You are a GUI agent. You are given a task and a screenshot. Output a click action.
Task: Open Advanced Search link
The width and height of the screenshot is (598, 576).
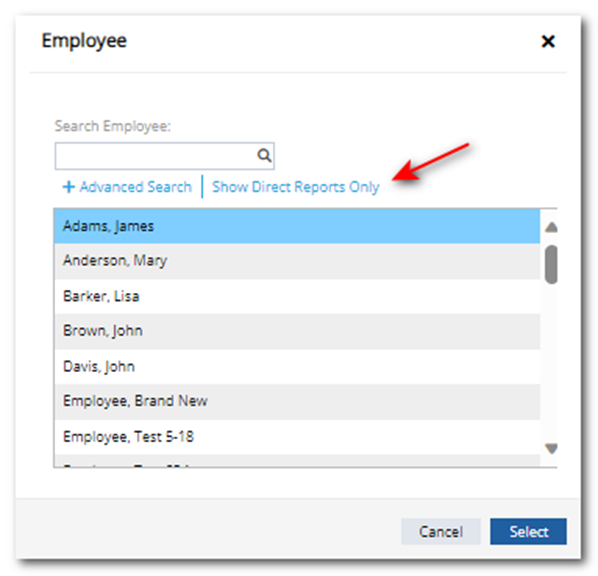(135, 187)
